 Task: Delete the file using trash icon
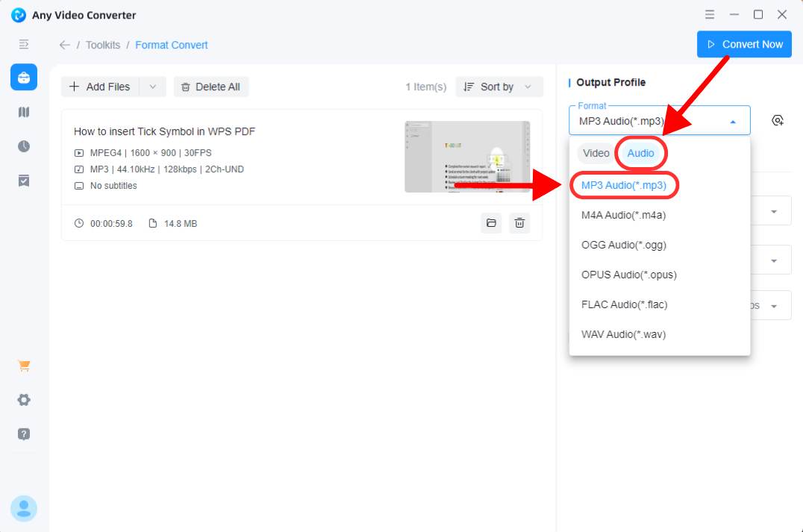[x=519, y=223]
